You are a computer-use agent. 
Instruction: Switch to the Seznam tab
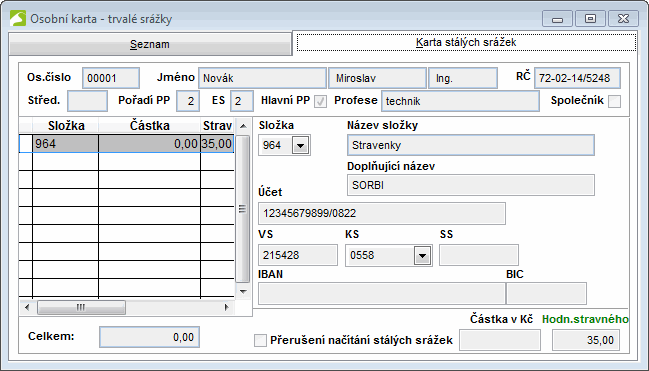click(150, 44)
